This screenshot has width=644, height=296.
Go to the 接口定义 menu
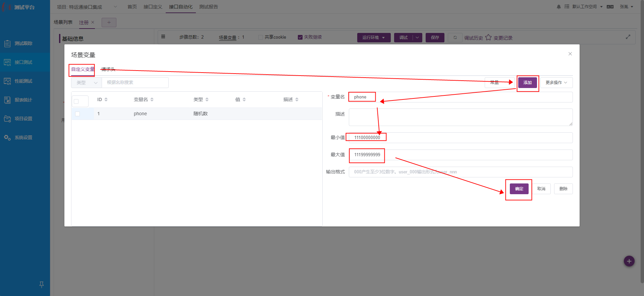coord(153,7)
